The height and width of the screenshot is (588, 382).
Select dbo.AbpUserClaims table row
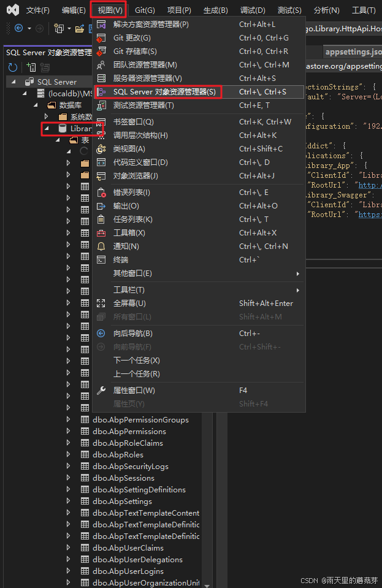tap(128, 548)
